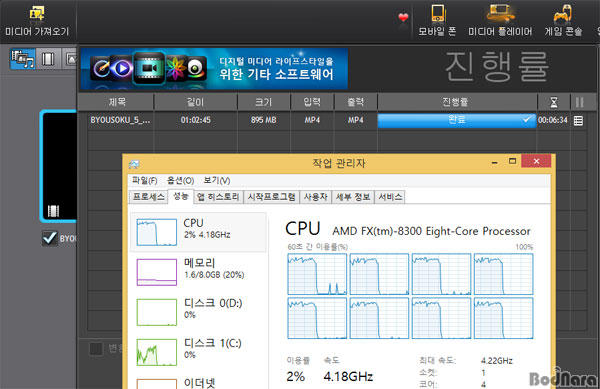
Task: Select the 디스크 1(C:) performance item
Action: (x=198, y=352)
